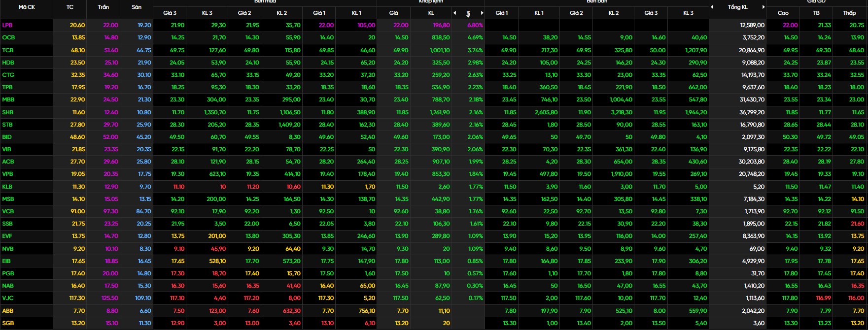Click the Cao high price header
Viewport: 868px width, 330px height.
783,13
